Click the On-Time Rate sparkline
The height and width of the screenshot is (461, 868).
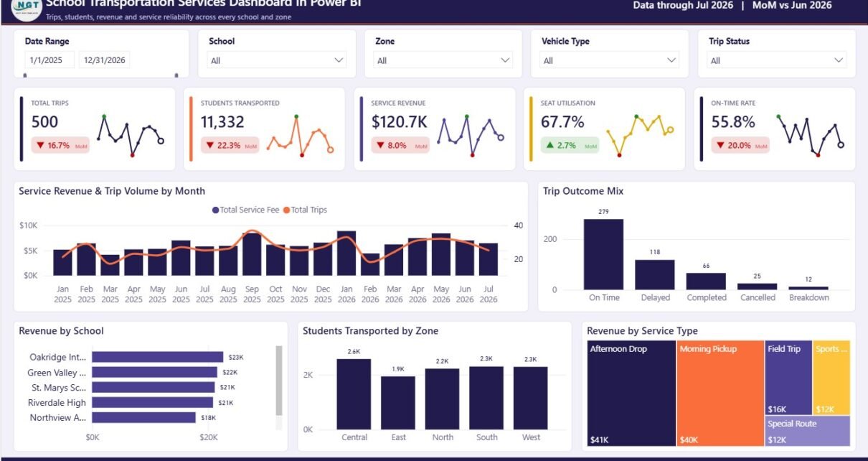811,135
